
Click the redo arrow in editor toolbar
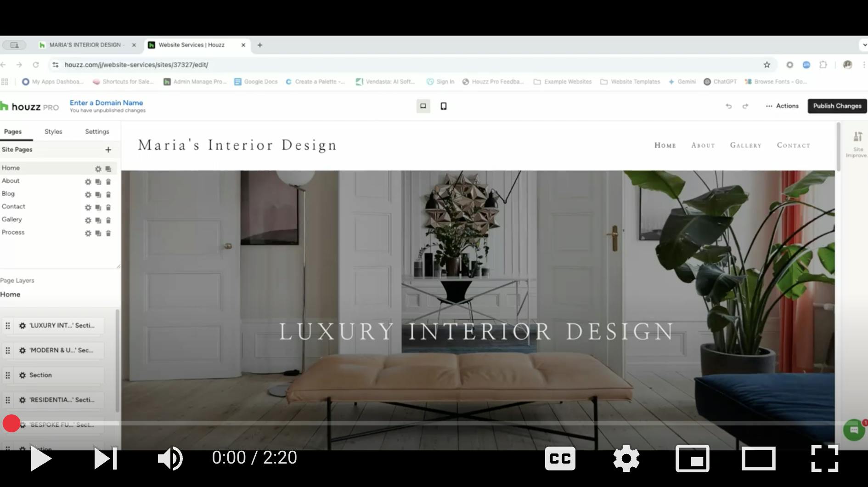[x=745, y=106]
